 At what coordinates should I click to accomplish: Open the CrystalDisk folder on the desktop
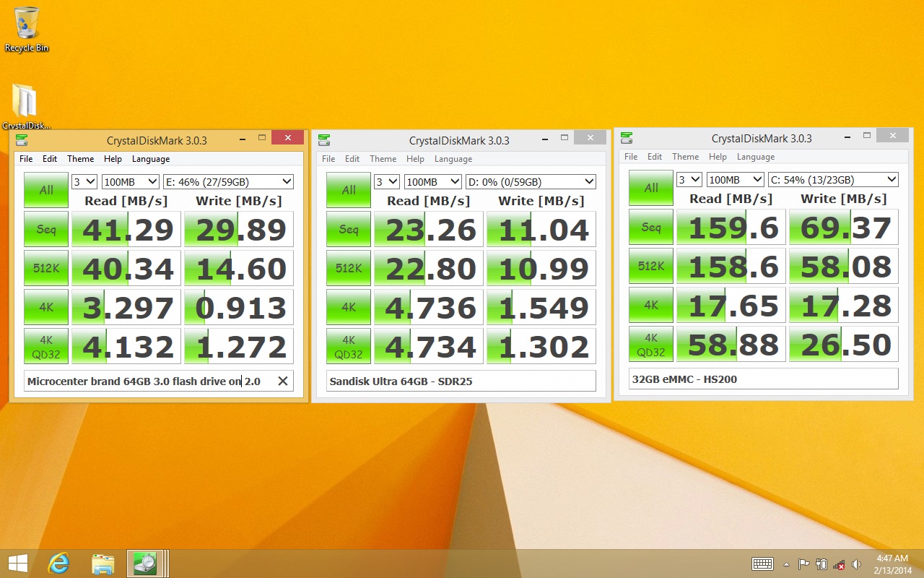click(x=27, y=107)
